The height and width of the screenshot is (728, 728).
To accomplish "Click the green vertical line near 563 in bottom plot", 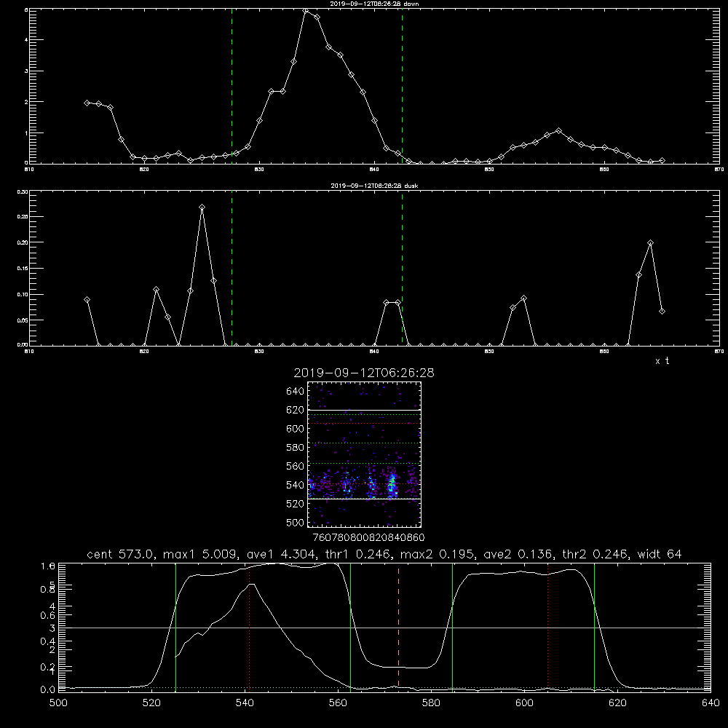I will pyautogui.click(x=350, y=628).
